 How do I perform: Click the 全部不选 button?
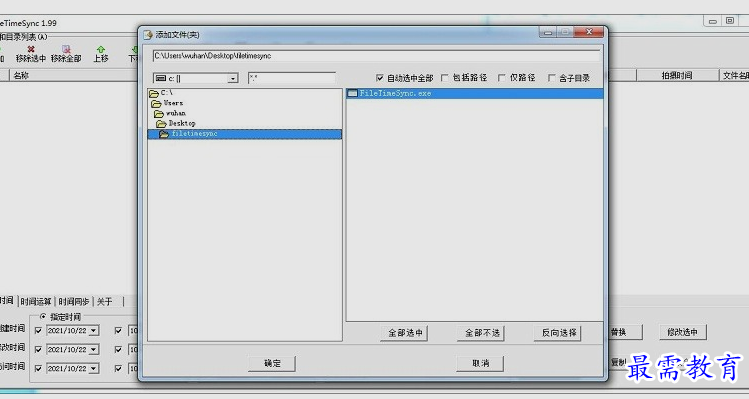pyautogui.click(x=481, y=333)
